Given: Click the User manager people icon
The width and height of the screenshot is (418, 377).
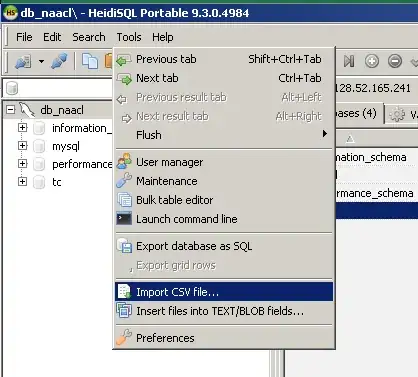Looking at the screenshot, I should pos(124,161).
